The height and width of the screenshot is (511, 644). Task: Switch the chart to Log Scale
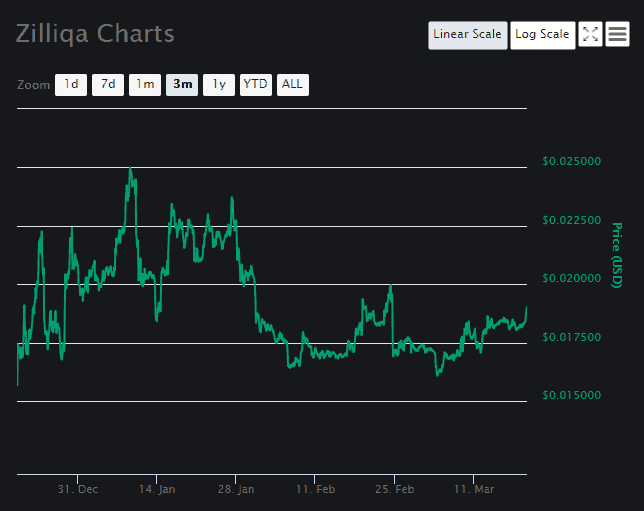(x=543, y=35)
